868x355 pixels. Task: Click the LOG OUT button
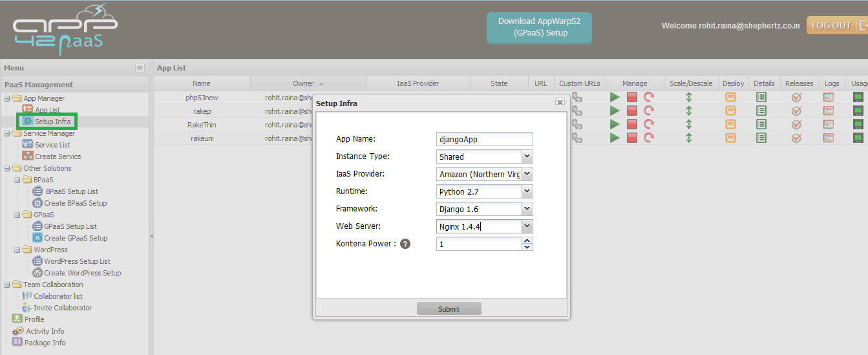click(x=831, y=25)
